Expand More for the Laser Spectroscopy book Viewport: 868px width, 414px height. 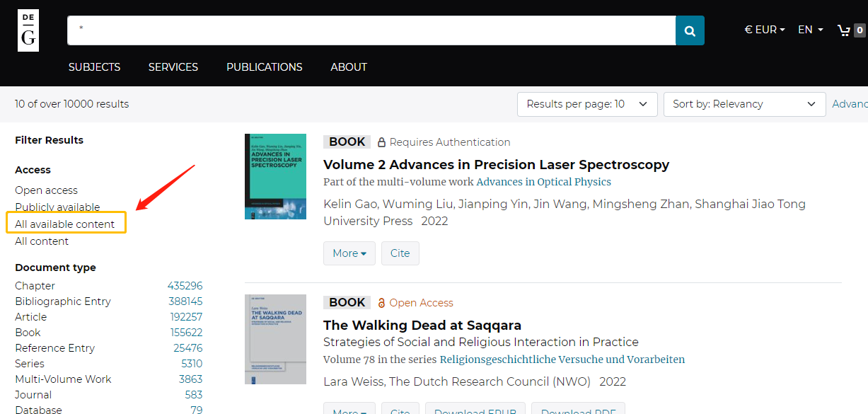349,253
